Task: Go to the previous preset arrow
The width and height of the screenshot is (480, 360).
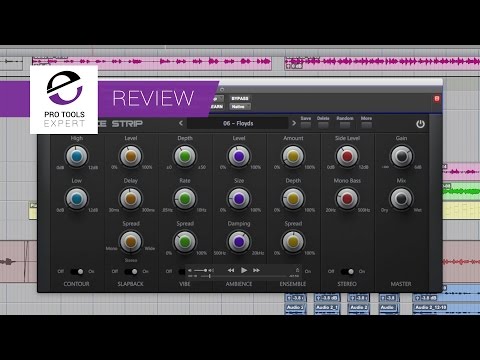Action: (181, 123)
